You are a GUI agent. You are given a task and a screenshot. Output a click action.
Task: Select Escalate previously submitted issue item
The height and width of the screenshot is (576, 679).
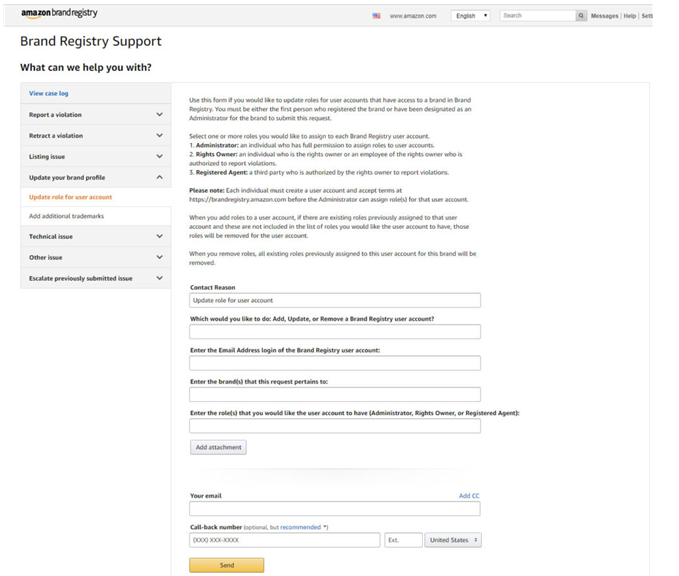95,278
